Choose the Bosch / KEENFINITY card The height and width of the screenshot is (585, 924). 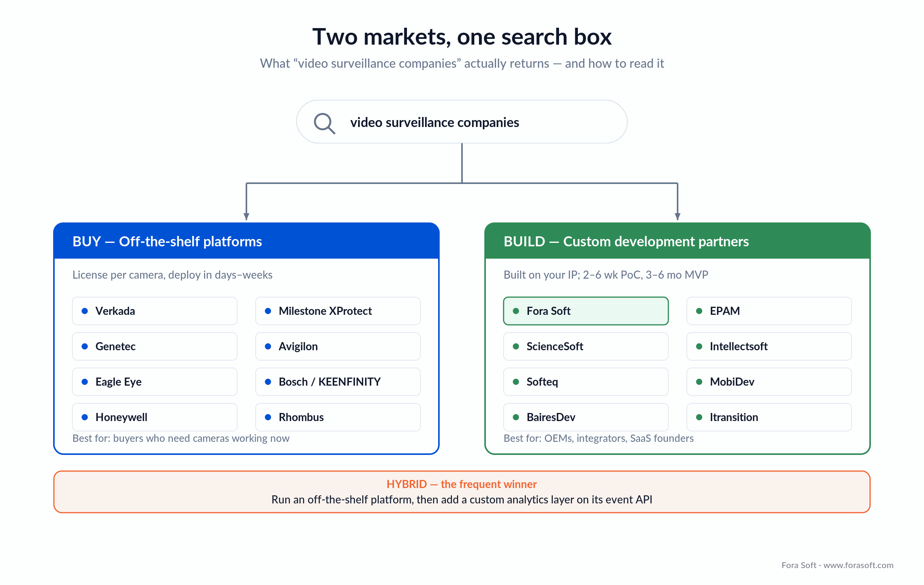(338, 382)
